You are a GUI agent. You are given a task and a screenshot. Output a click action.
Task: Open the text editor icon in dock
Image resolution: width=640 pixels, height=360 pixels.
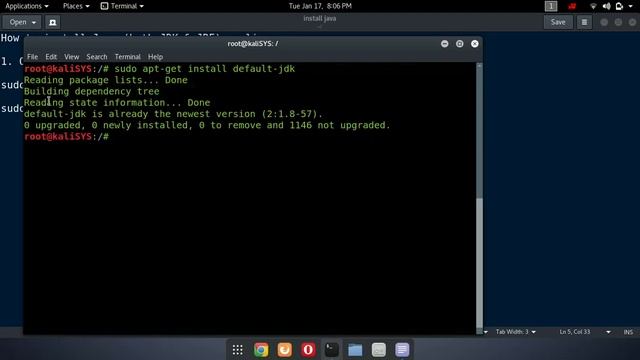tap(402, 350)
